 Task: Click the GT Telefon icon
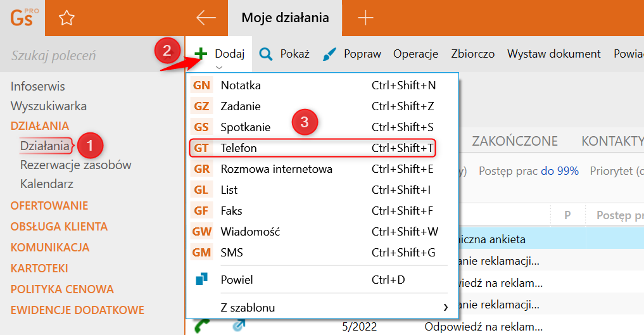[x=201, y=148]
